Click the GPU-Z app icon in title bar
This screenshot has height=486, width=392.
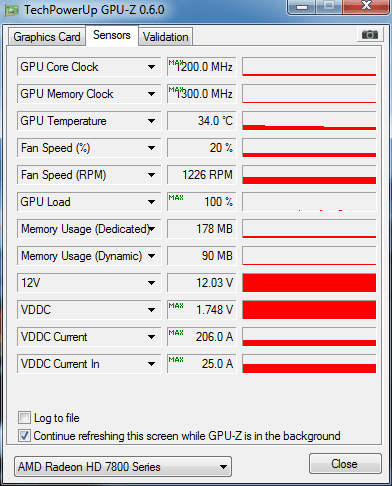11,10
